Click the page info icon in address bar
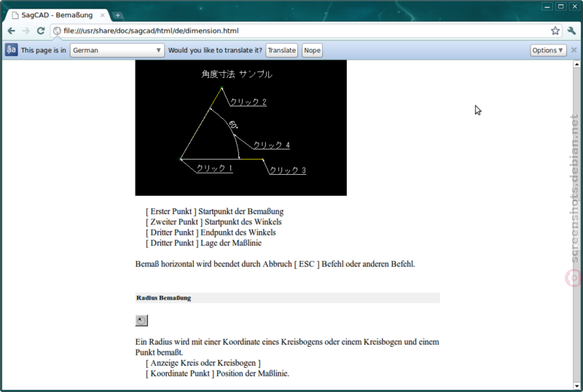The image size is (583, 392). [x=57, y=31]
